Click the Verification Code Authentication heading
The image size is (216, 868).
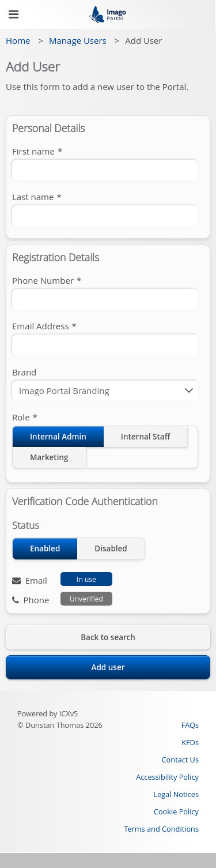(x=85, y=501)
